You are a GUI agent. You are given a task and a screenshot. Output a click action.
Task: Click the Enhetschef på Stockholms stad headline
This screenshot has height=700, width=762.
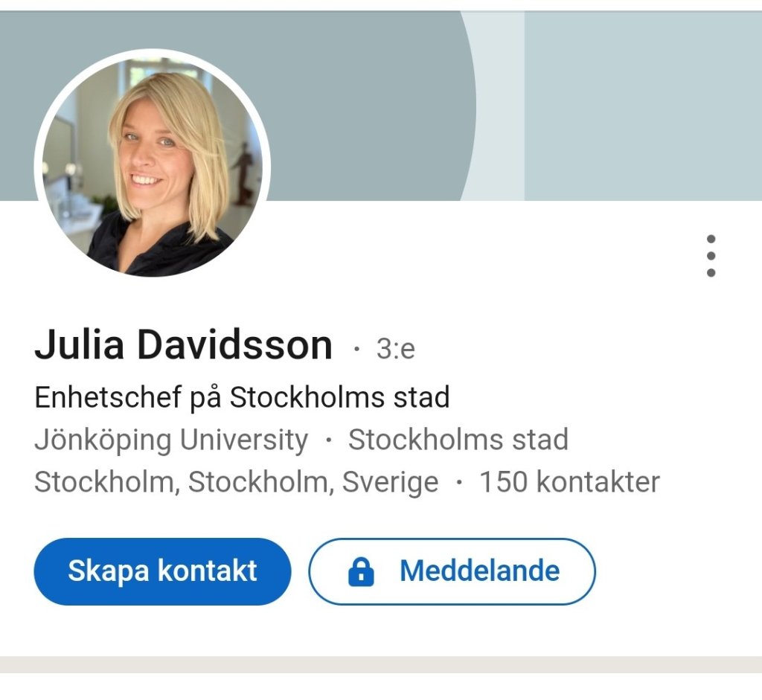[x=242, y=397]
